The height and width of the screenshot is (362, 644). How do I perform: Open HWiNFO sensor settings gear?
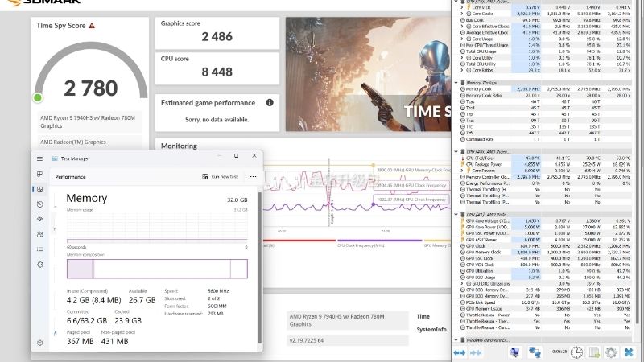pyautogui.click(x=611, y=352)
